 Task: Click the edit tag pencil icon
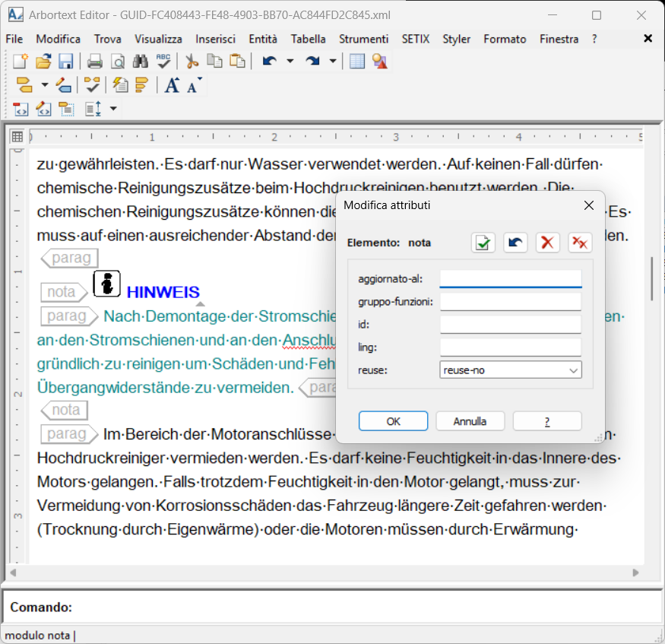(x=63, y=85)
